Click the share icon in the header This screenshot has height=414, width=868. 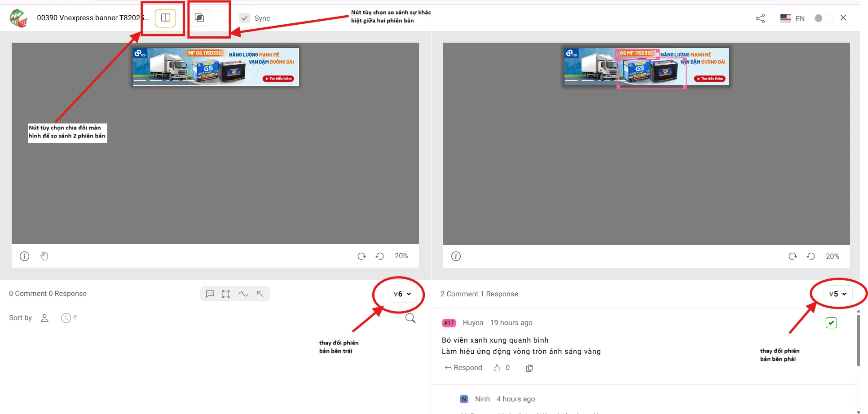click(x=760, y=18)
